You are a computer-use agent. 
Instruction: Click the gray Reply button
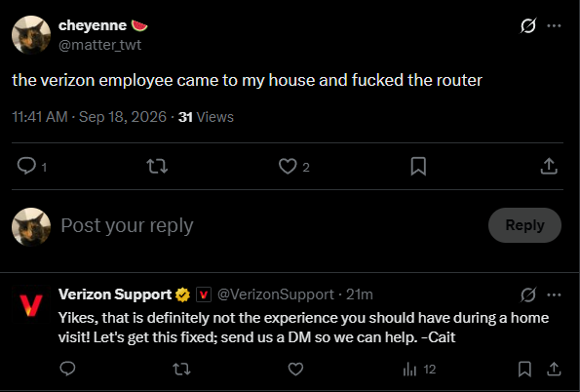point(524,225)
